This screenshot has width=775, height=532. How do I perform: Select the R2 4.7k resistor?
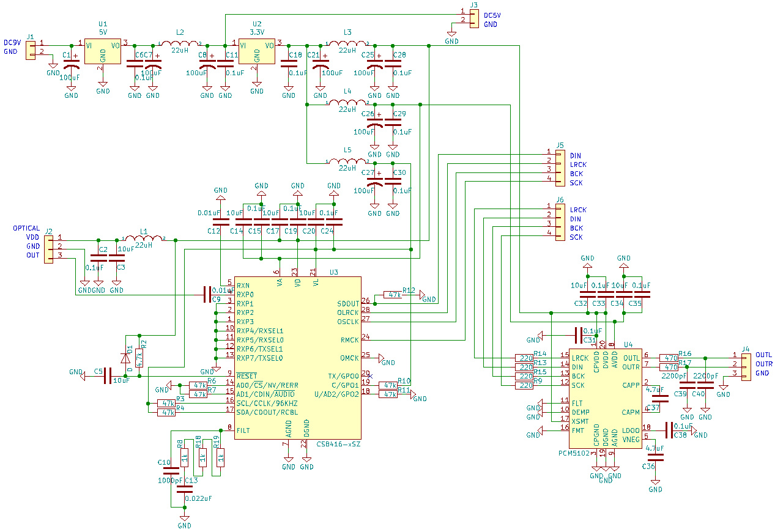coord(139,357)
